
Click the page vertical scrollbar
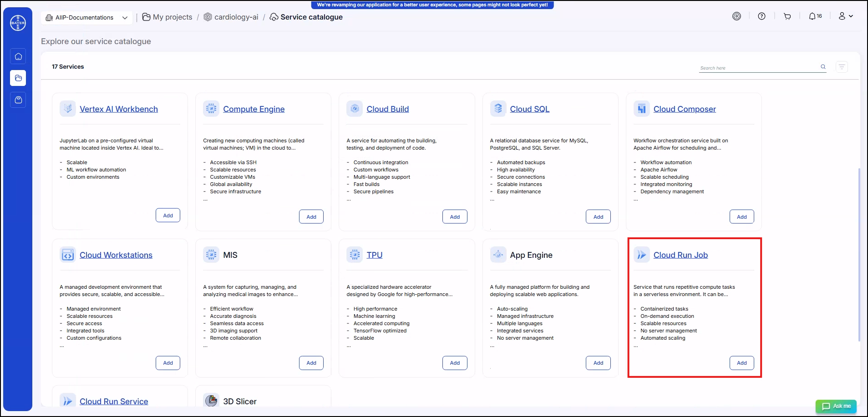pos(859,255)
